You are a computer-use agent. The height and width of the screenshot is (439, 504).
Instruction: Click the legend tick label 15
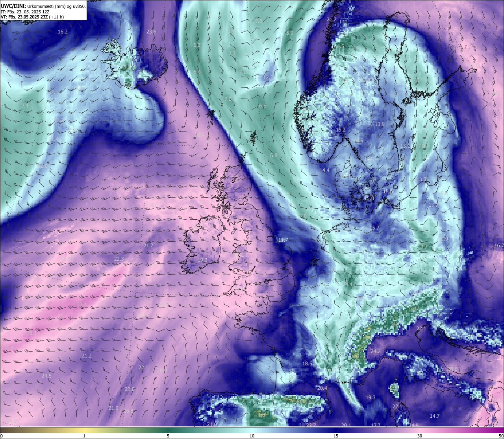[x=336, y=435]
